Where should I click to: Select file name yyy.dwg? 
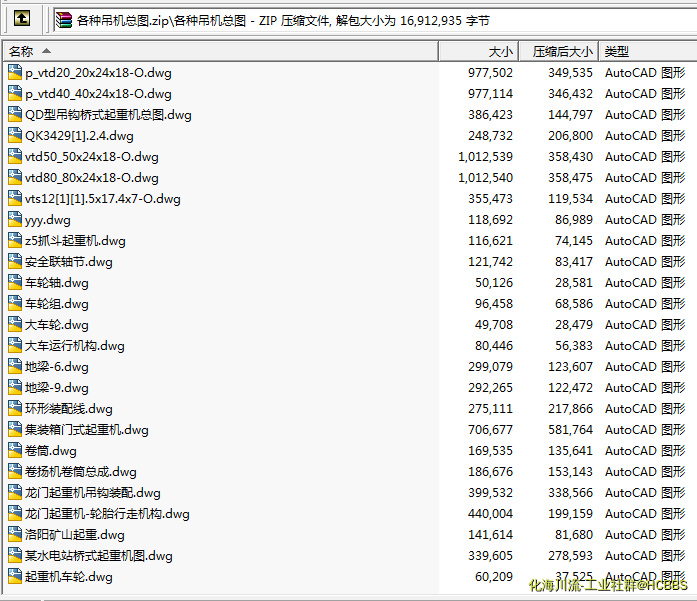pos(48,220)
